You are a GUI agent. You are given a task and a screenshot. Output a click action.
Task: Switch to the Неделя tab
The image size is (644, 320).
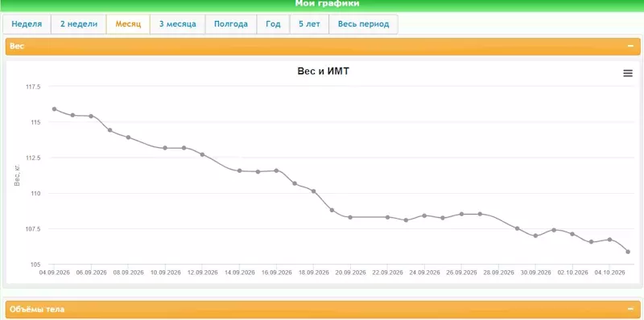(x=27, y=24)
